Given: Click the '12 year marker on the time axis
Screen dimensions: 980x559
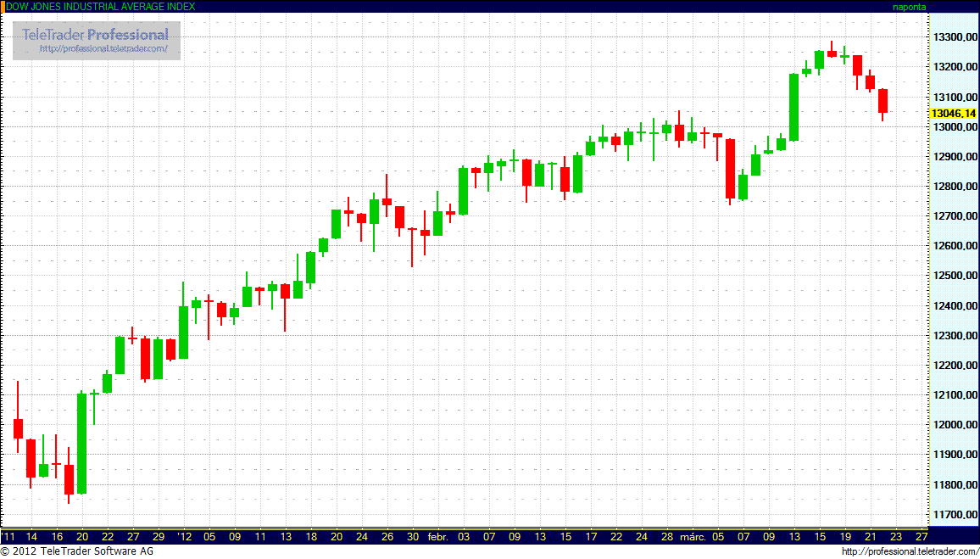Looking at the screenshot, I should click(185, 537).
